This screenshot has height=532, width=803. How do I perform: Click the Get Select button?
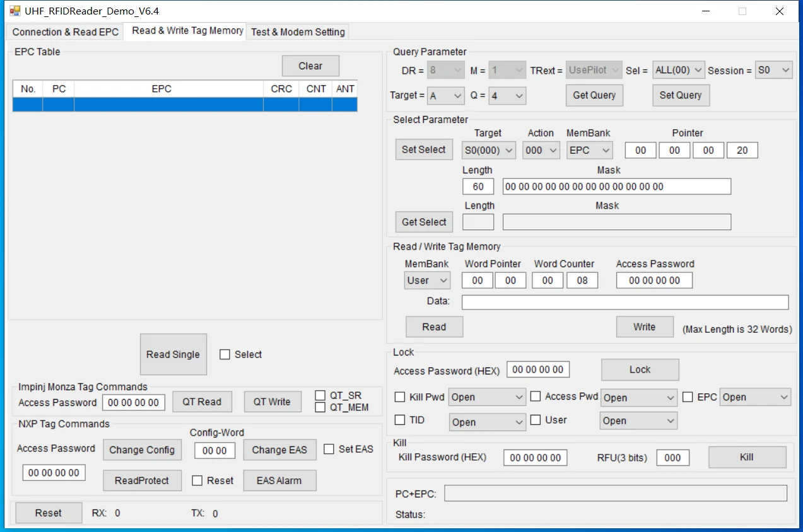(x=424, y=222)
